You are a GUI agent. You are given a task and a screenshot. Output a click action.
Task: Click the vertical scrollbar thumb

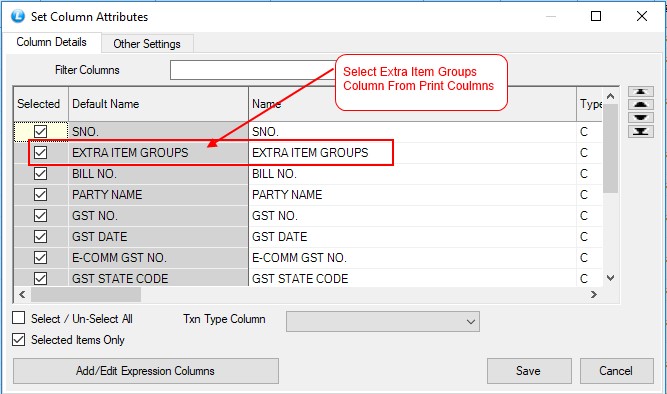coord(610,149)
